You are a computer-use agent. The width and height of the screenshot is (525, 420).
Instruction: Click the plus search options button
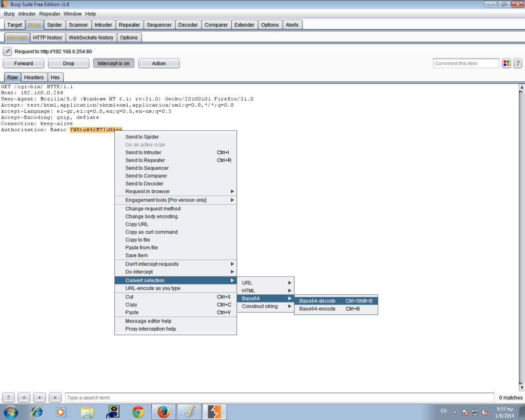pyautogui.click(x=39, y=397)
